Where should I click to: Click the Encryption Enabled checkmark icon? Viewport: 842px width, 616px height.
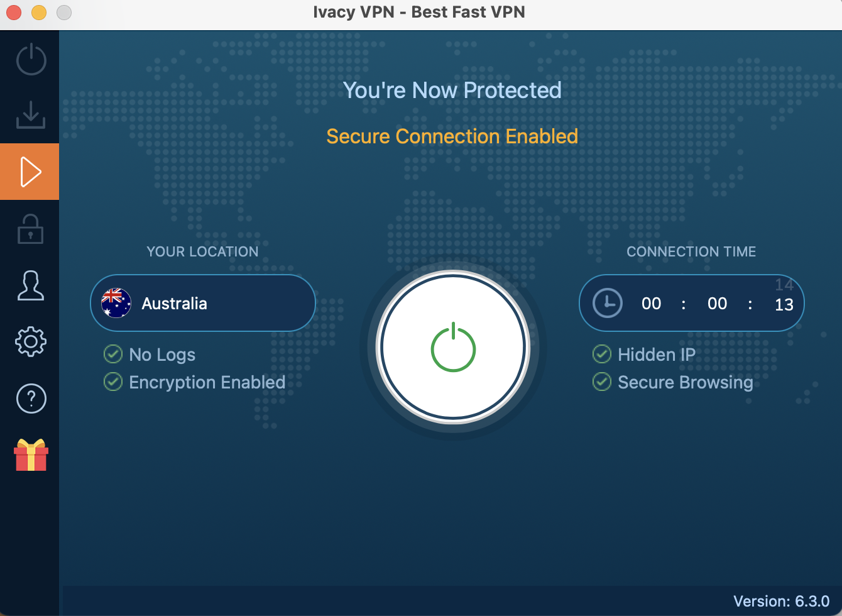pos(113,382)
